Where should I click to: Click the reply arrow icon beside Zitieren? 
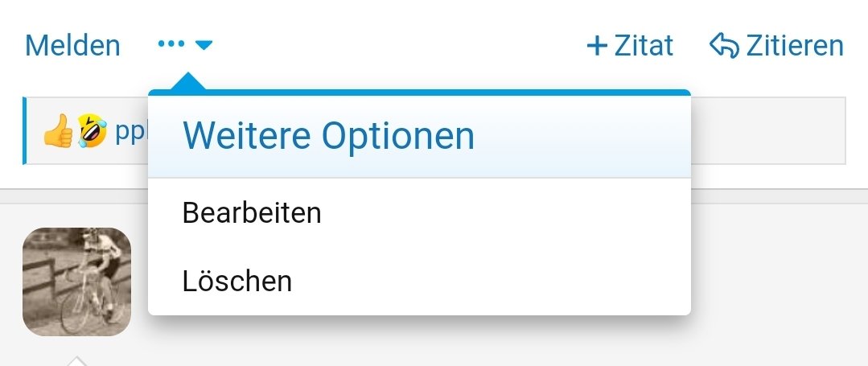(x=723, y=46)
